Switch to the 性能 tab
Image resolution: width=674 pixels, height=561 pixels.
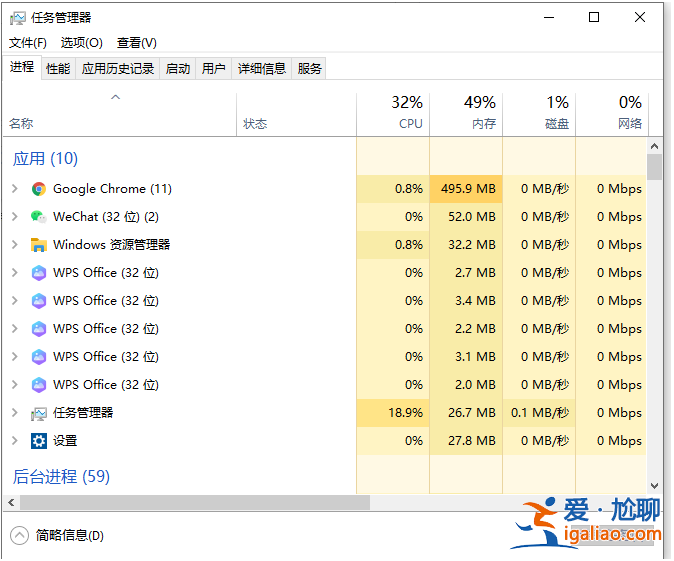coord(58,69)
